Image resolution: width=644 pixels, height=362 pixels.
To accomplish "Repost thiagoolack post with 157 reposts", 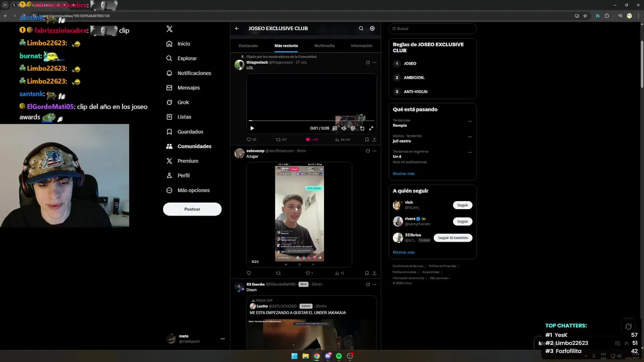I will point(281,140).
